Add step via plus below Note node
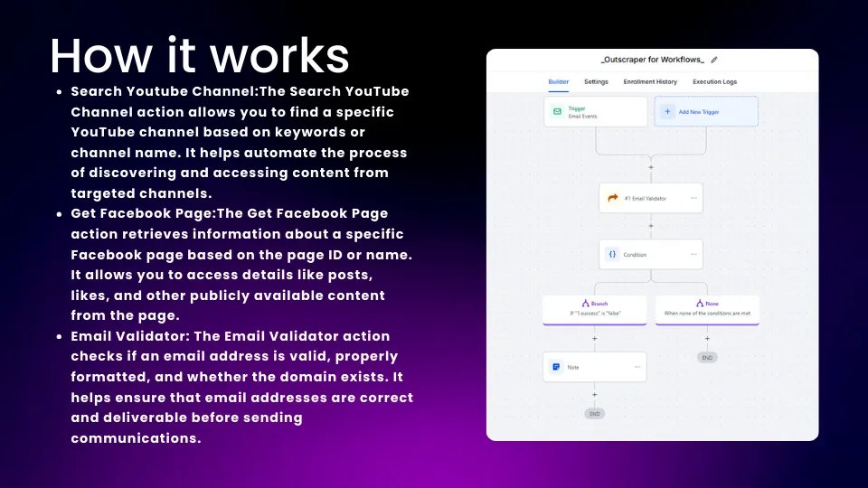 tap(595, 395)
